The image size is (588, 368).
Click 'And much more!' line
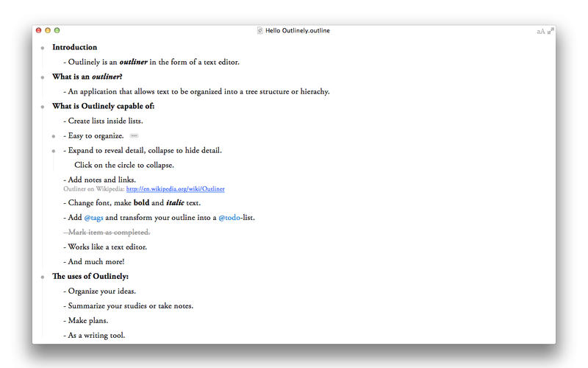click(94, 262)
